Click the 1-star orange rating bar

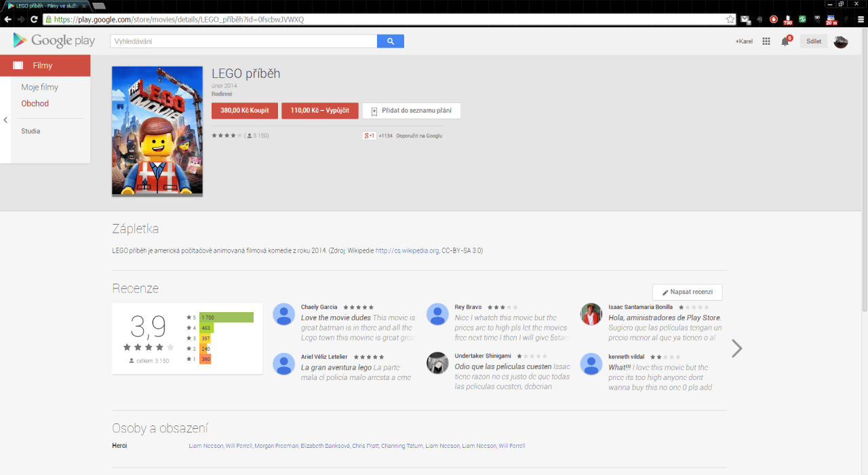[x=205, y=359]
